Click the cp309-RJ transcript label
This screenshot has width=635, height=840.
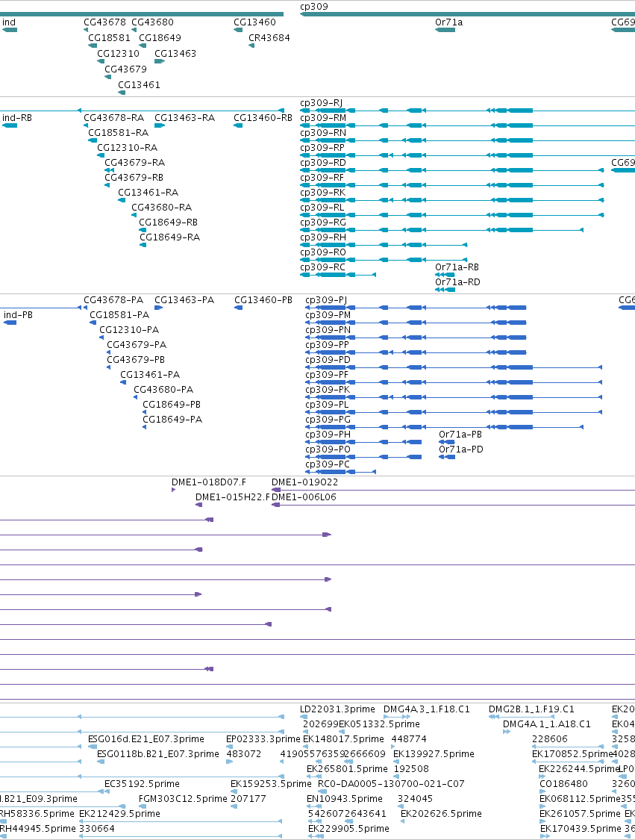[x=322, y=102]
